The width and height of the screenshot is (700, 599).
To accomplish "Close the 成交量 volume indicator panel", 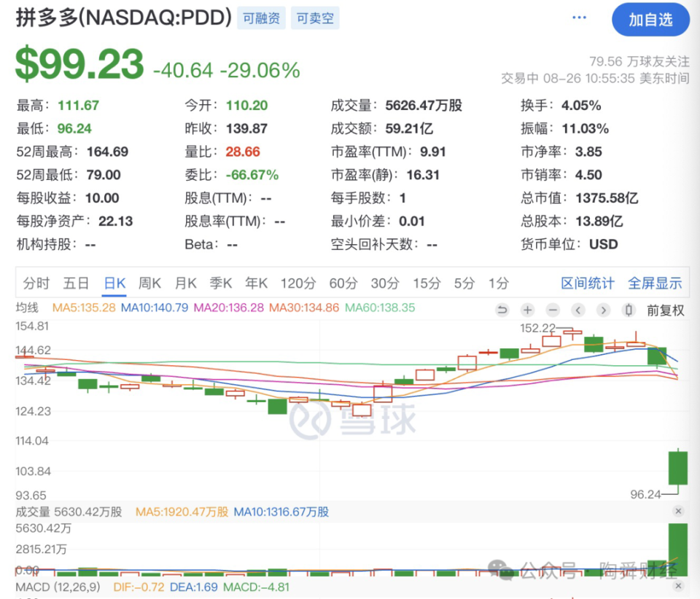I will click(x=678, y=511).
